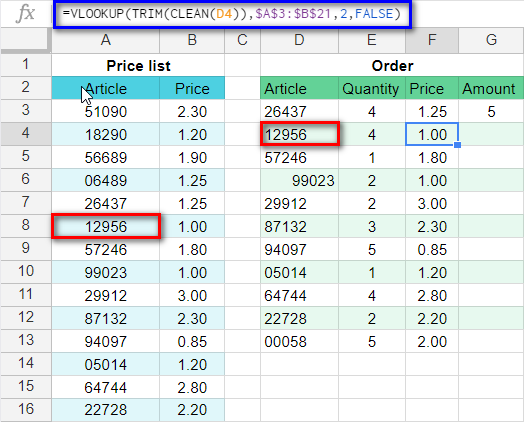
Task: Select row 4 header
Action: [26, 134]
